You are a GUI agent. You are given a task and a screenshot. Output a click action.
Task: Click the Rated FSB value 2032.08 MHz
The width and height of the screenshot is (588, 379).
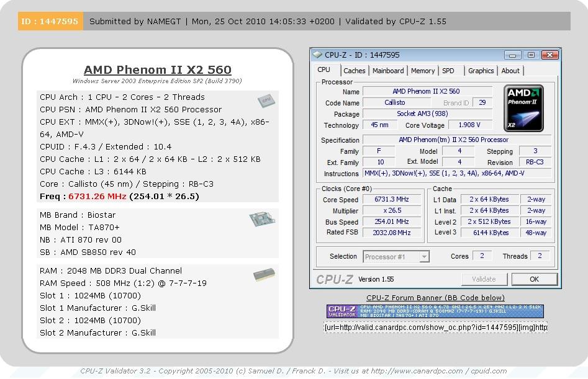pyautogui.click(x=392, y=233)
